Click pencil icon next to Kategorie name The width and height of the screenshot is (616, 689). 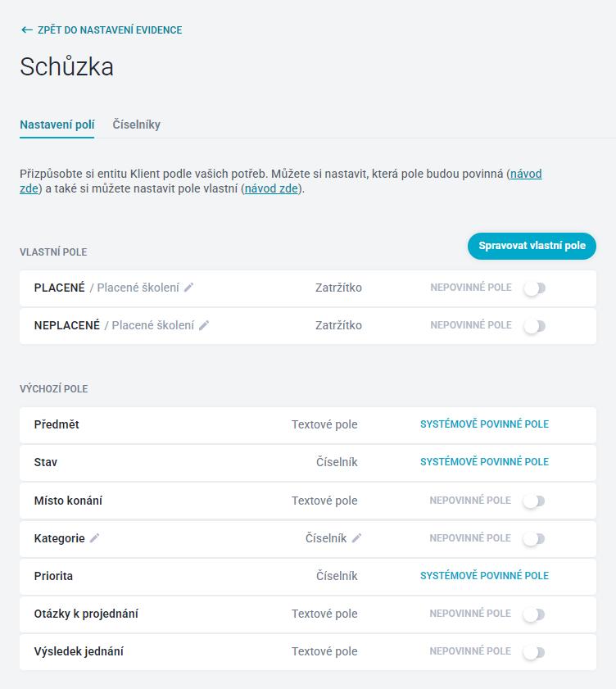[x=94, y=537]
